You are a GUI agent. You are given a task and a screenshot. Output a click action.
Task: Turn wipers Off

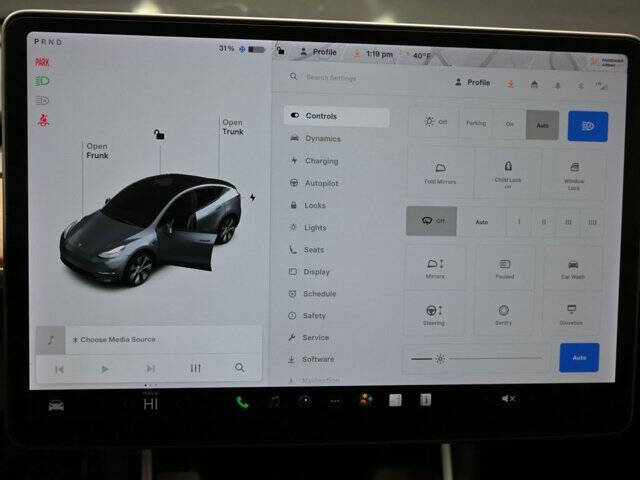(x=431, y=221)
